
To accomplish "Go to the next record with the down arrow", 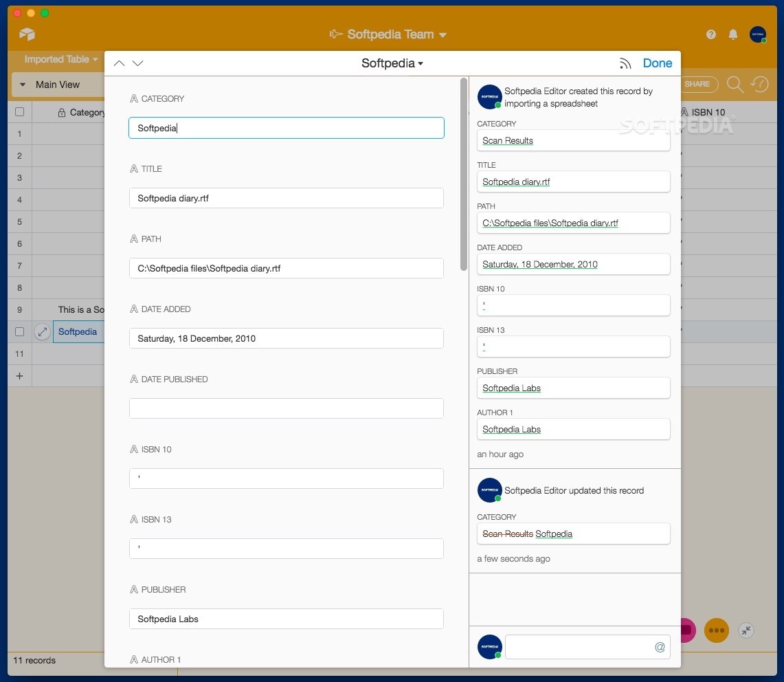I will (x=138, y=63).
